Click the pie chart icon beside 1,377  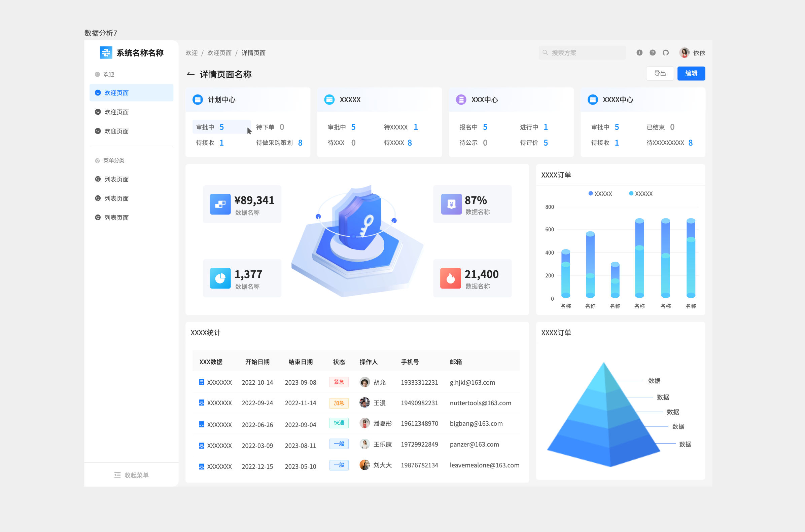220,278
